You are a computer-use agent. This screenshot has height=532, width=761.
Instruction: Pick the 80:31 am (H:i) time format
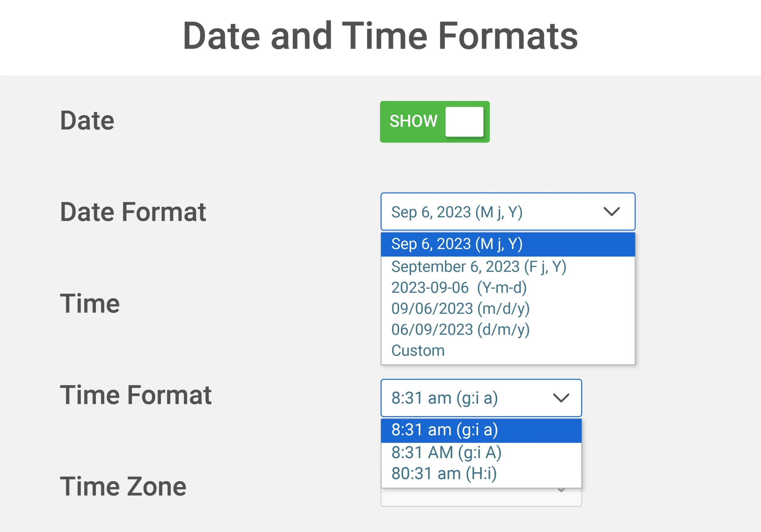[x=481, y=474]
